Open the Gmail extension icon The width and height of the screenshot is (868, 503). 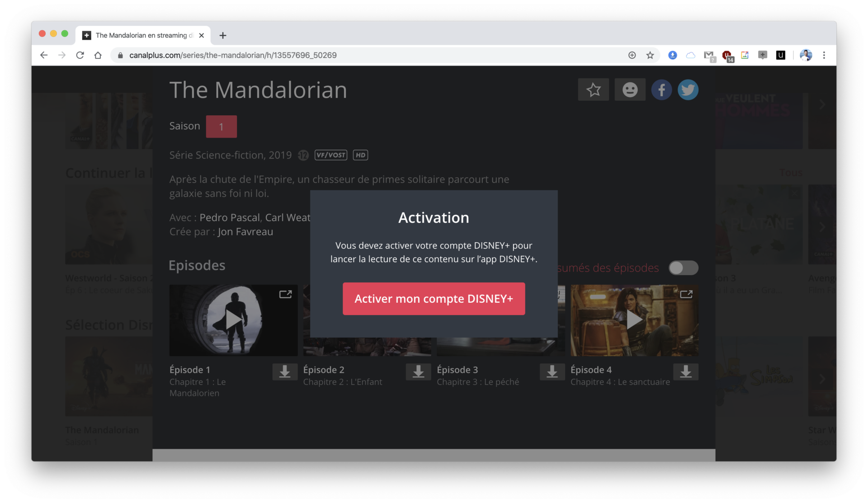[709, 56]
